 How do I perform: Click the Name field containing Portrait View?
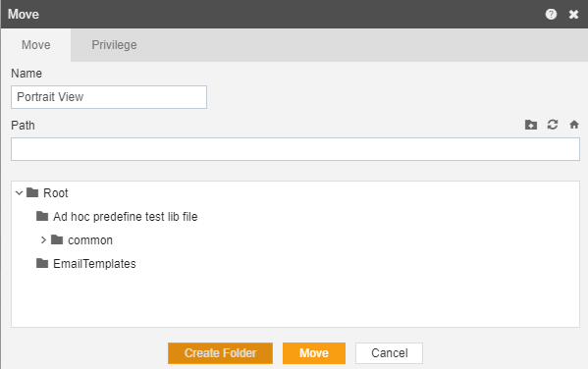tap(109, 97)
